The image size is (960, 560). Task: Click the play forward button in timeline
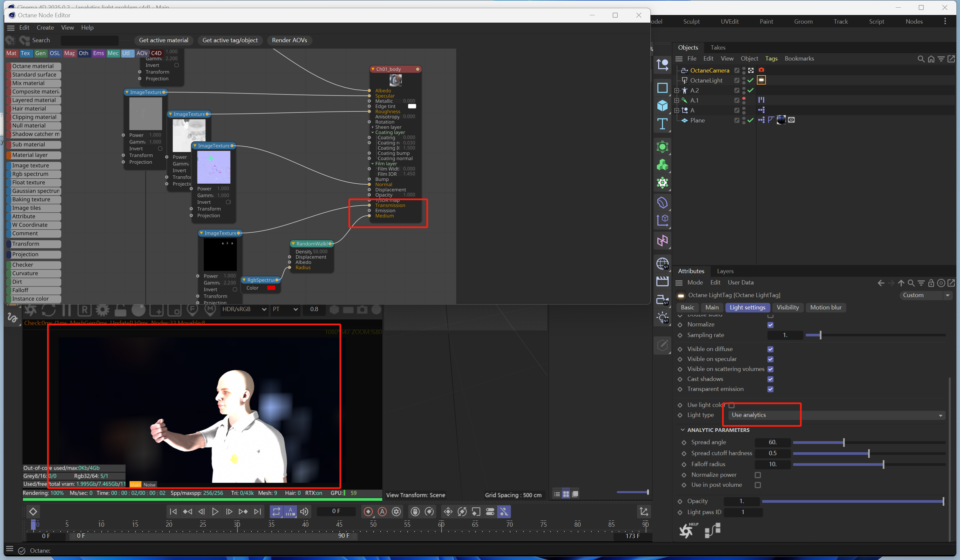point(215,512)
